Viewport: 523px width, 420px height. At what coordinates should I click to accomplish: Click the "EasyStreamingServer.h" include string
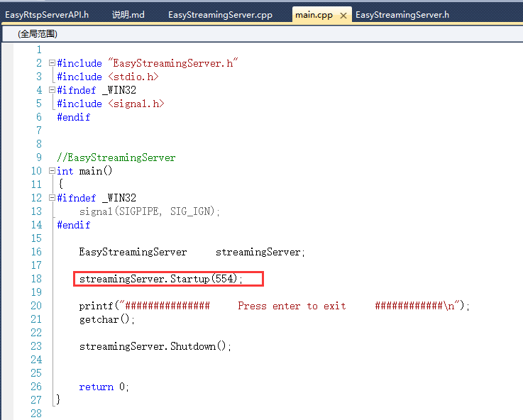[172, 63]
